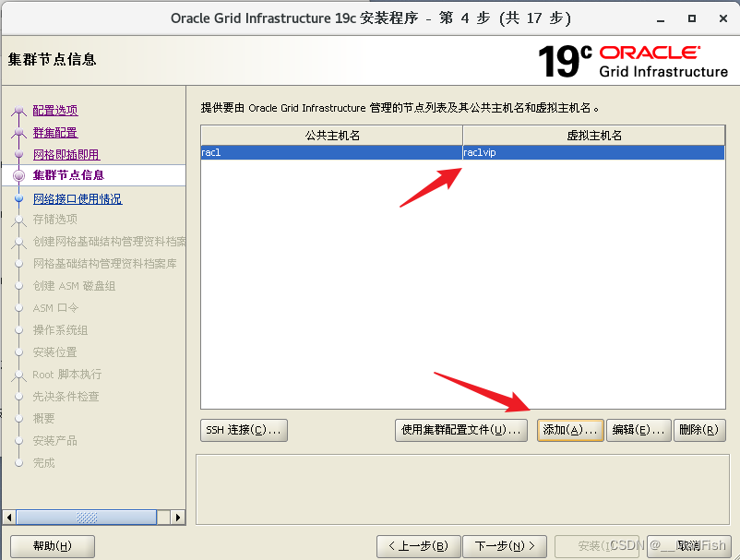Click the 创建 ASM 磁盘组 step
The width and height of the screenshot is (740, 560).
74,286
